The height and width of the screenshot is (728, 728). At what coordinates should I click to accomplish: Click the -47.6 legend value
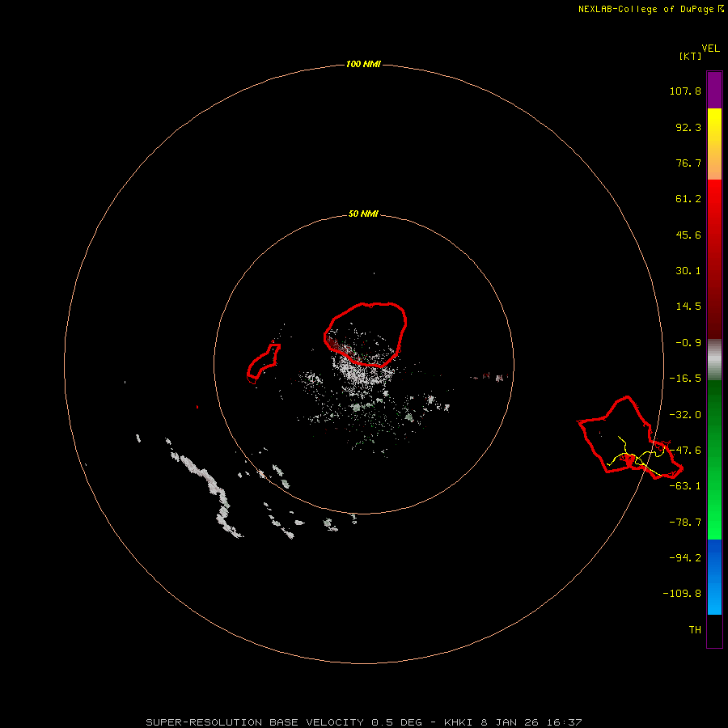(685, 451)
